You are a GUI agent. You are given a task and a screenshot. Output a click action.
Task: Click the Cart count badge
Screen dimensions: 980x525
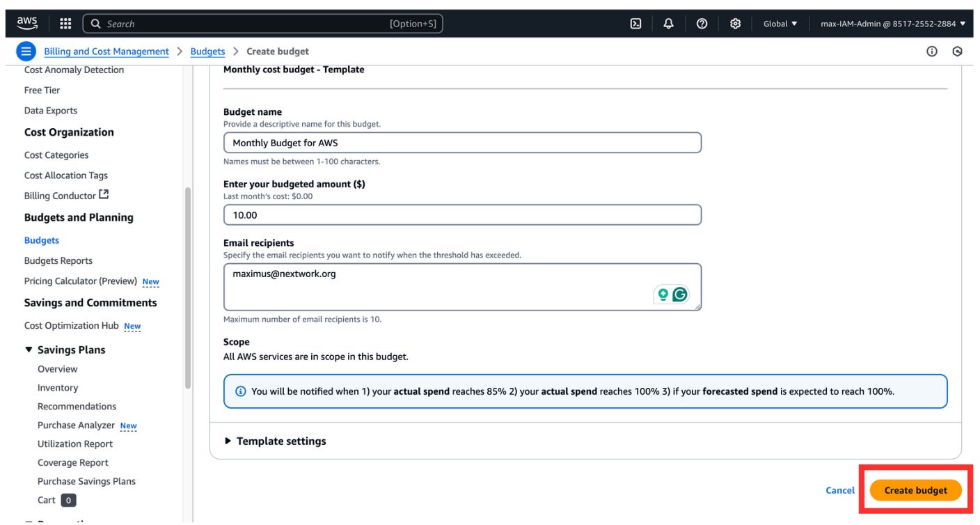click(x=68, y=500)
